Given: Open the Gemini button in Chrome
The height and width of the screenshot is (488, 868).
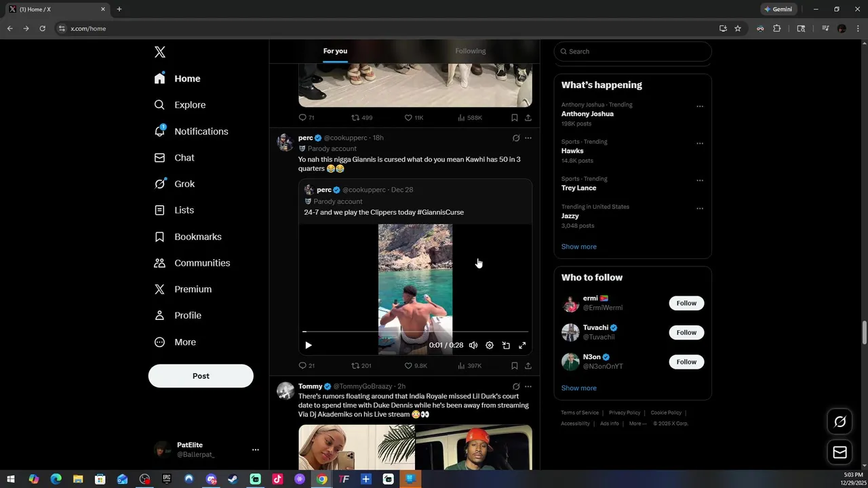Looking at the screenshot, I should coord(778,9).
